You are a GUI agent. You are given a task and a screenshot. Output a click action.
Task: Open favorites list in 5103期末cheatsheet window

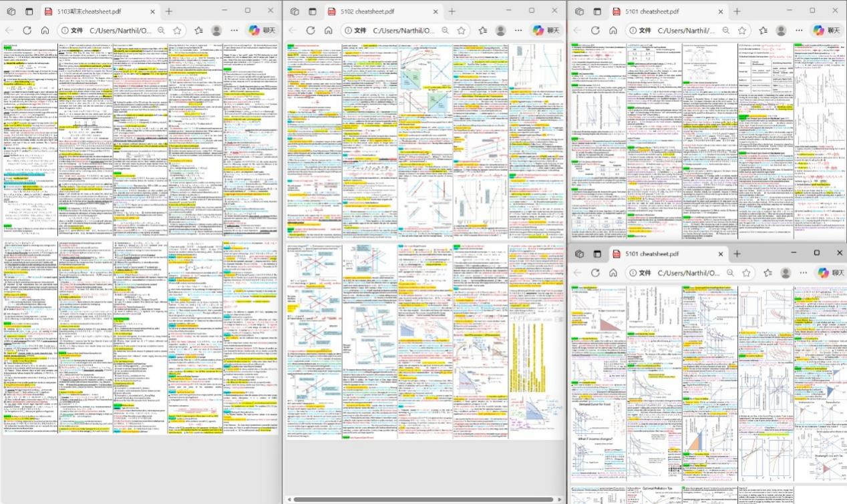point(198,31)
